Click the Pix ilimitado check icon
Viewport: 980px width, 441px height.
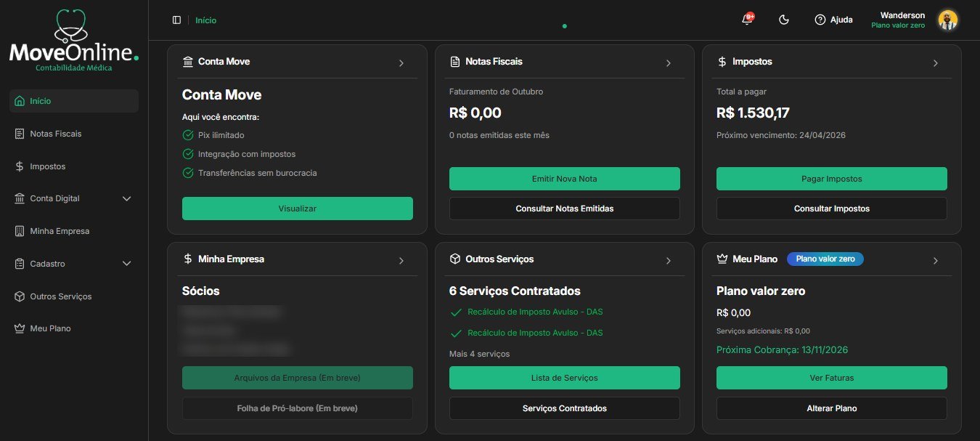(188, 135)
